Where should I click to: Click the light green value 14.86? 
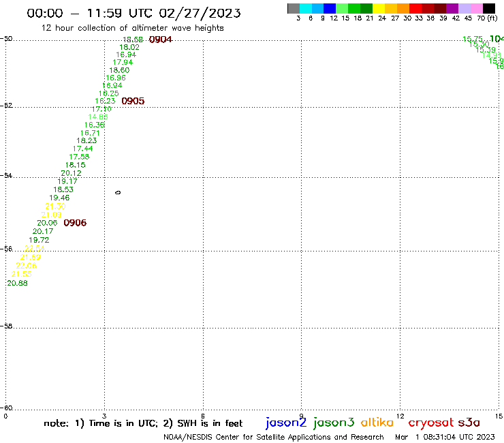98,117
